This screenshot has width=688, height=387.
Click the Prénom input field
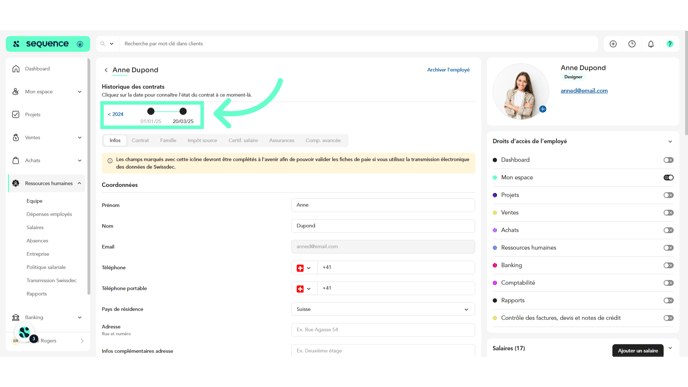[x=383, y=205]
